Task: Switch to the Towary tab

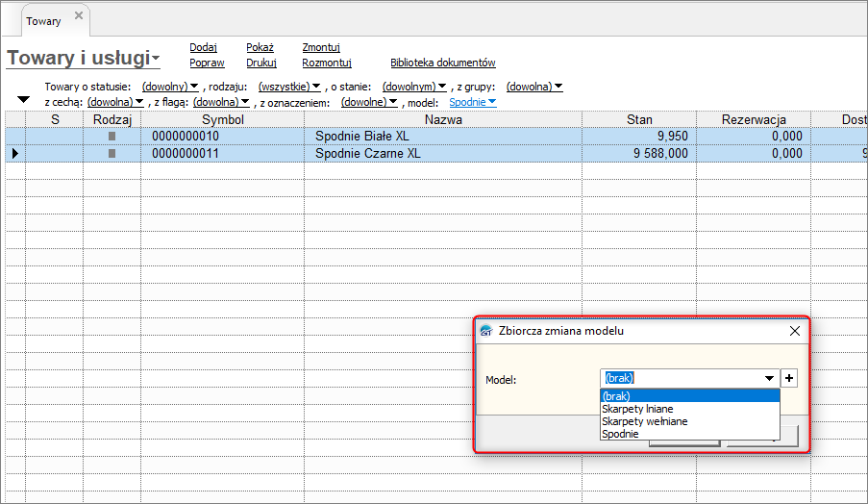Action: point(43,21)
